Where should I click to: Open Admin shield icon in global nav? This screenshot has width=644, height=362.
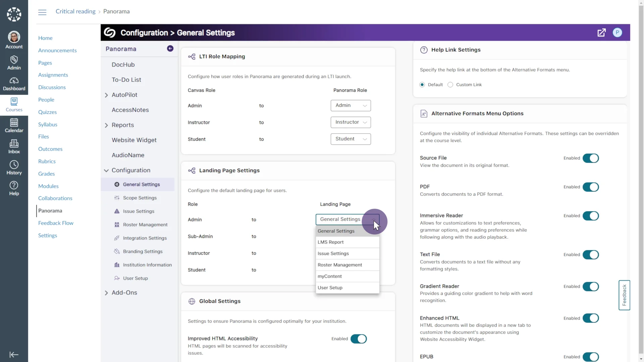pos(14,60)
